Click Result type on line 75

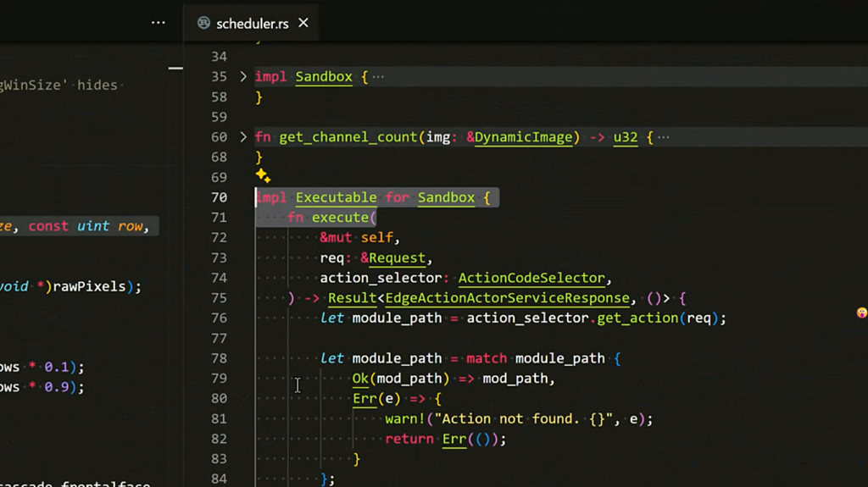[352, 298]
